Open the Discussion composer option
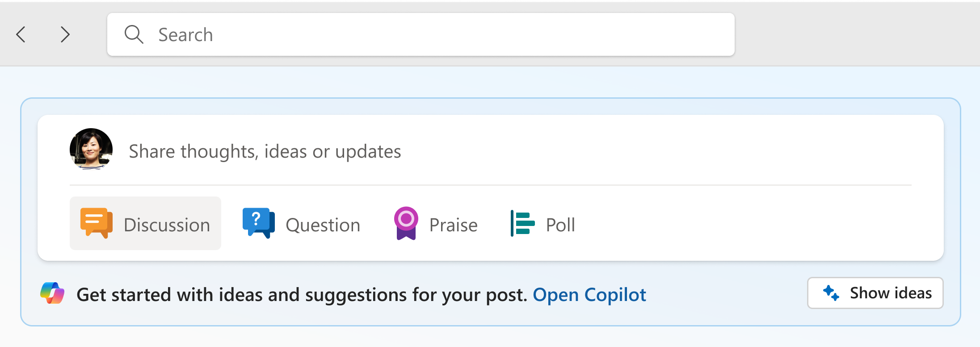Screen dimensions: 980x347 click(145, 223)
